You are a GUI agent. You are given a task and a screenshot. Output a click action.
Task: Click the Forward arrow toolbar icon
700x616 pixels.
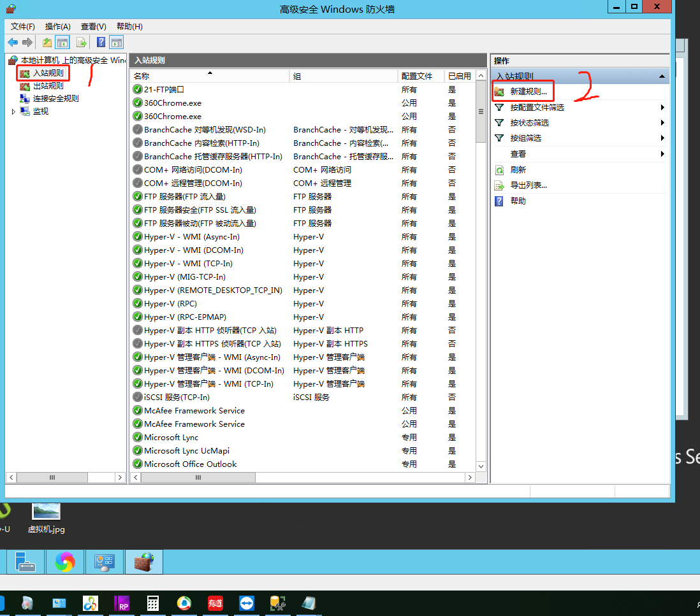pos(27,43)
